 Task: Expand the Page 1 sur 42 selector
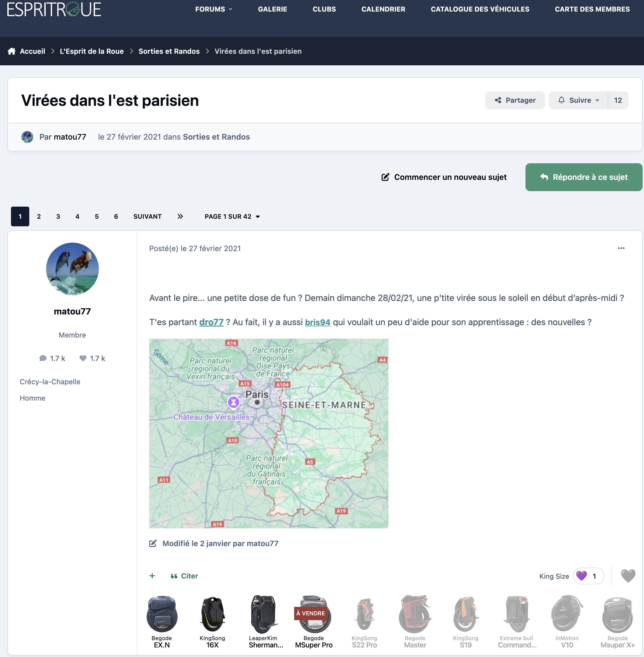click(232, 216)
